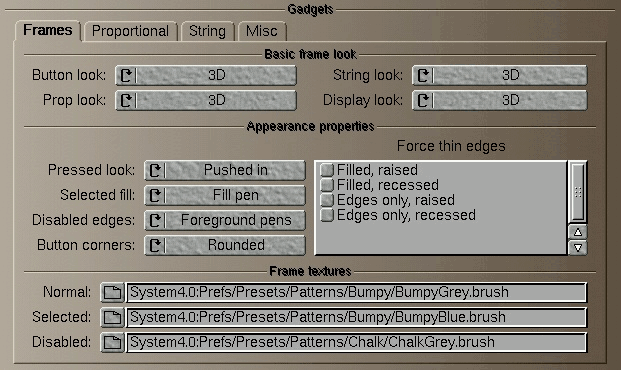Click the cycle icon on Display look
The image size is (621, 370).
(x=423, y=100)
